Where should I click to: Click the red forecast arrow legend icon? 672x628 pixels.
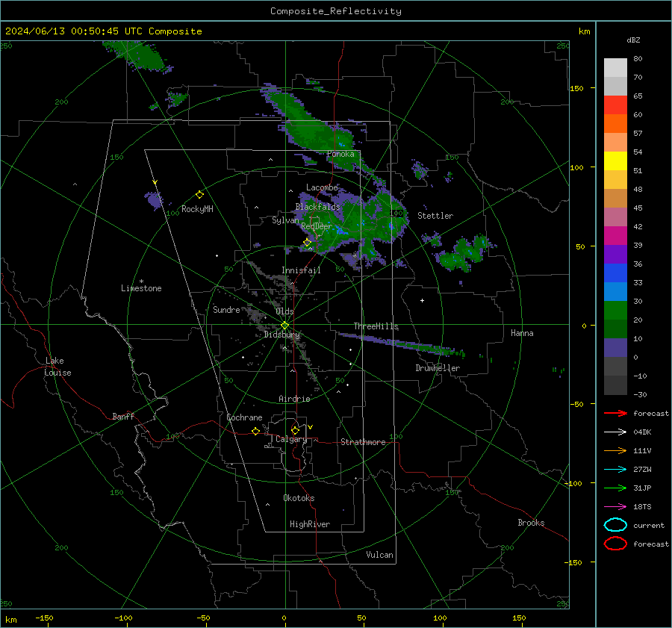pyautogui.click(x=615, y=413)
